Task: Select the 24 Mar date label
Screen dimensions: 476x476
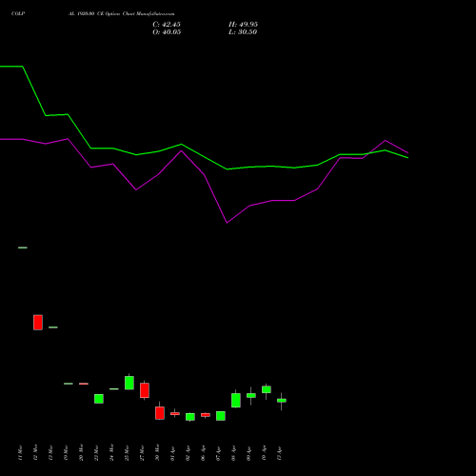Action: click(111, 452)
